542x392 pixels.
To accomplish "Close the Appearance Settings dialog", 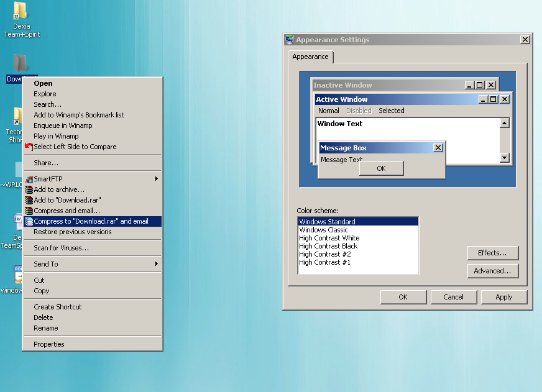I will pyautogui.click(x=525, y=40).
